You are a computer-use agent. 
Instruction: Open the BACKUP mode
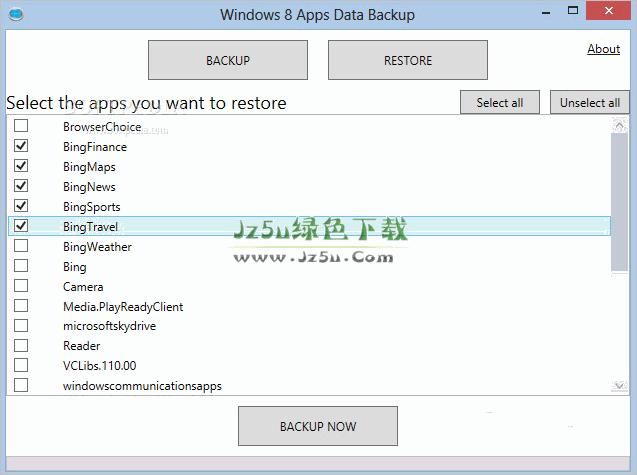point(228,60)
